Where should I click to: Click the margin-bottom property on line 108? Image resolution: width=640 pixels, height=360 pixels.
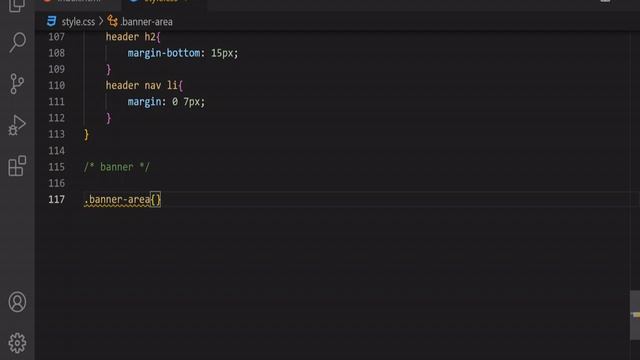(x=164, y=53)
